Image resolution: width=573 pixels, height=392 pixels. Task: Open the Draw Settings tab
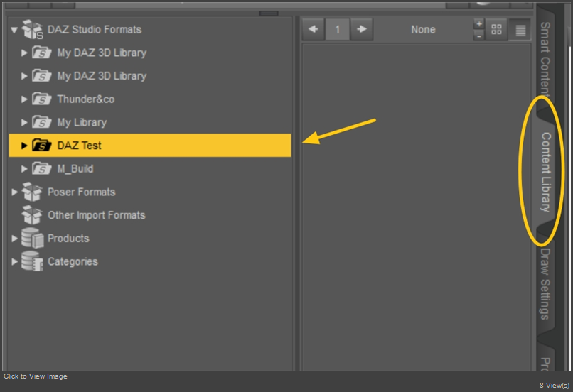545,284
